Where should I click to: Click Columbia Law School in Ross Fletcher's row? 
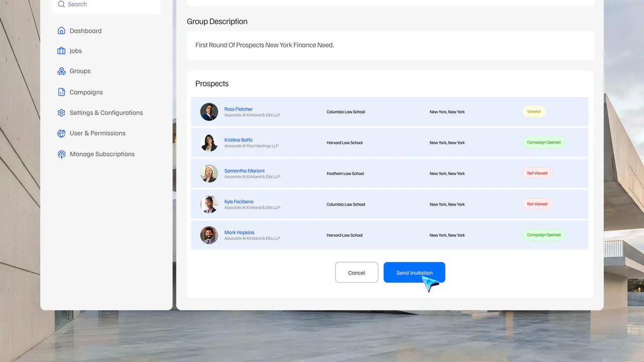click(346, 112)
